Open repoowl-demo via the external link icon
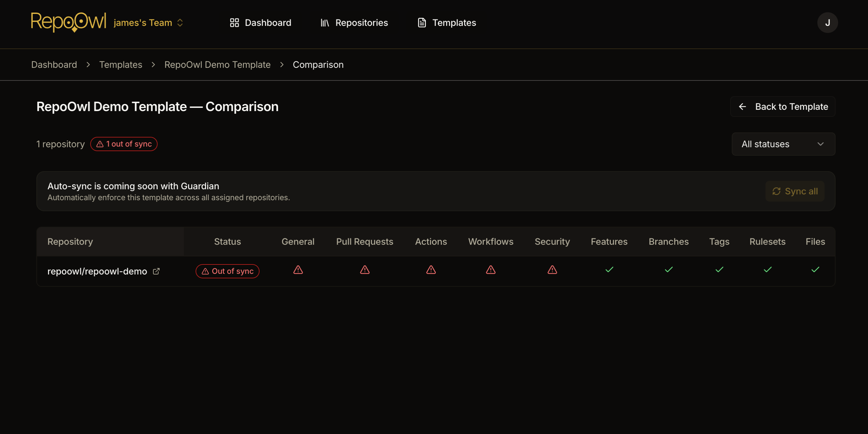The width and height of the screenshot is (868, 434). click(156, 271)
